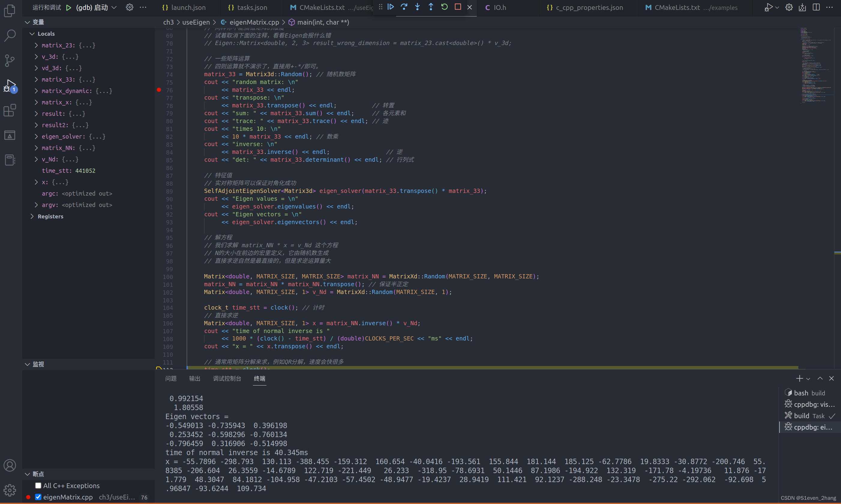Viewport: 841px width, 504px height.
Task: Open the Run and Debug activity bar view
Action: (x=10, y=85)
